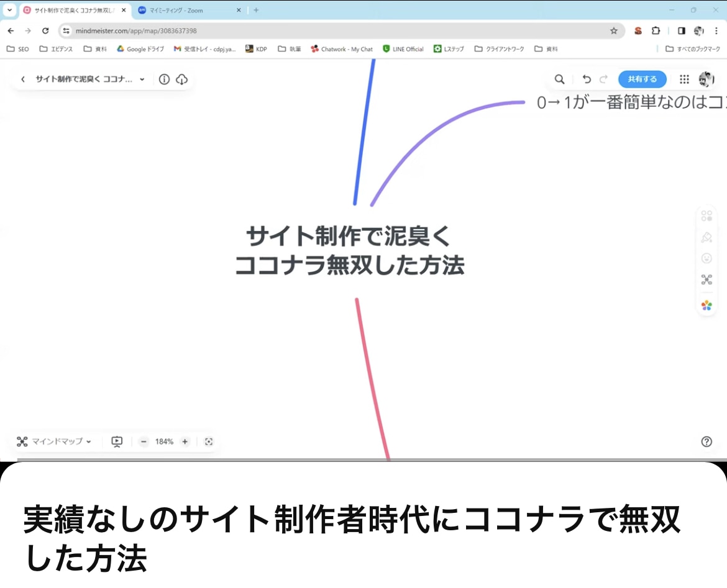Open the colorful themes icon in sidebar
The image size is (727, 588).
click(x=706, y=305)
